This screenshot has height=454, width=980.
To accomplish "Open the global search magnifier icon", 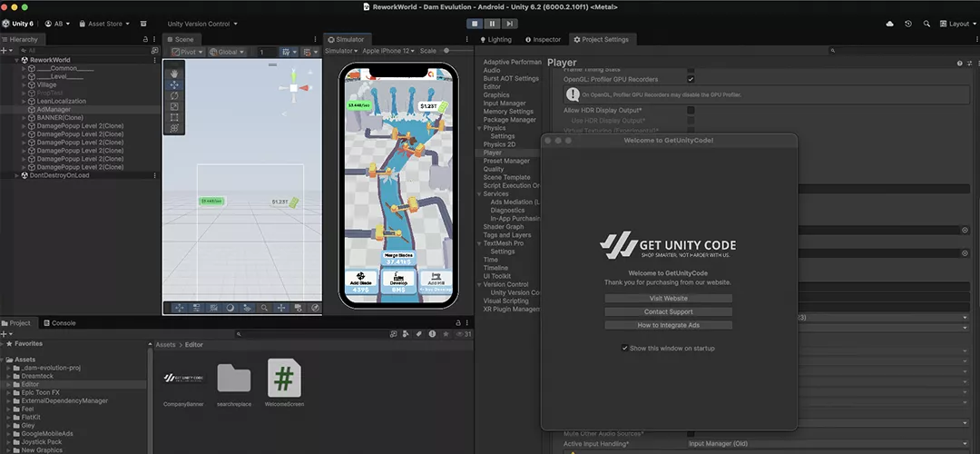I will tap(926, 24).
